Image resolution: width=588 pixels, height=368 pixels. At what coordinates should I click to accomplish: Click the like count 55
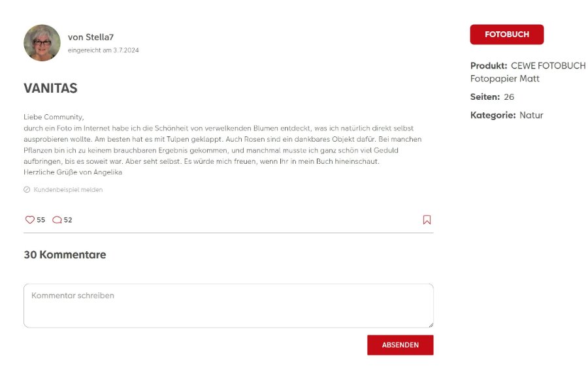pos(41,220)
